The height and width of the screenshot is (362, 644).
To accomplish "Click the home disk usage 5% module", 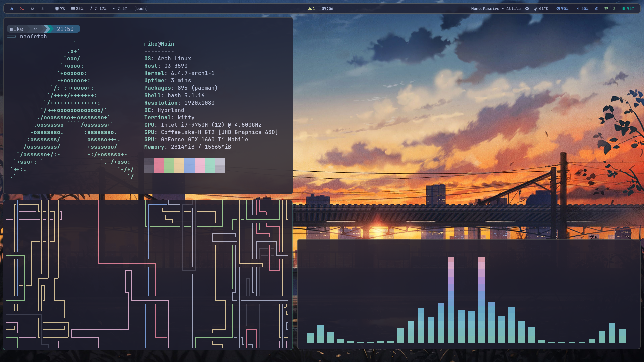I will (120, 9).
